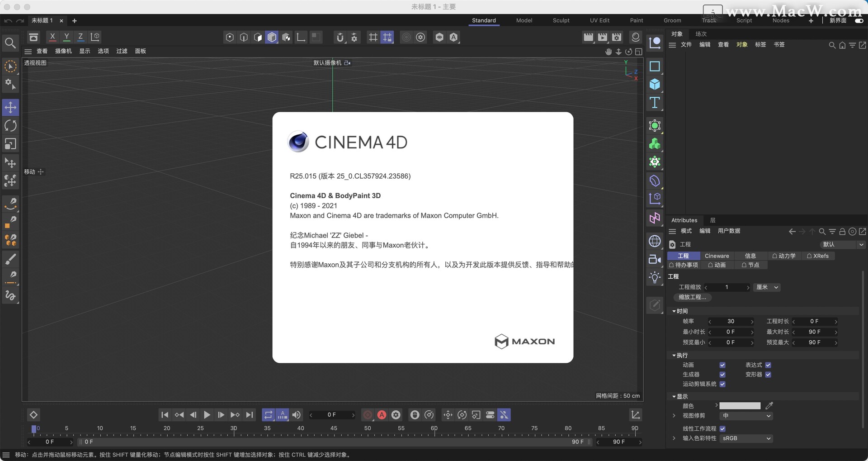Open the primitive cube objects icon

click(655, 84)
